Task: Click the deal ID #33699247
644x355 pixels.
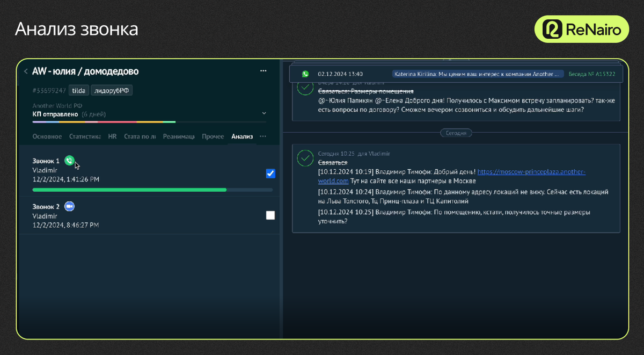Action: (49, 91)
